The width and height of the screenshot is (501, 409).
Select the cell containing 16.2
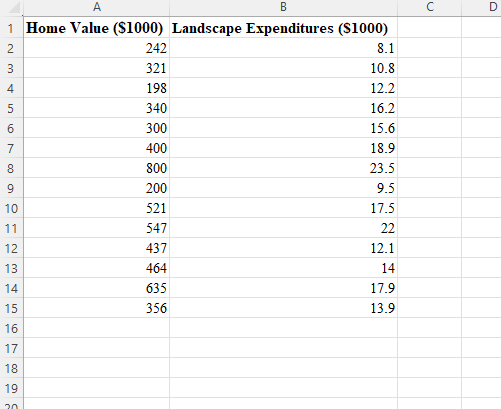coord(284,108)
